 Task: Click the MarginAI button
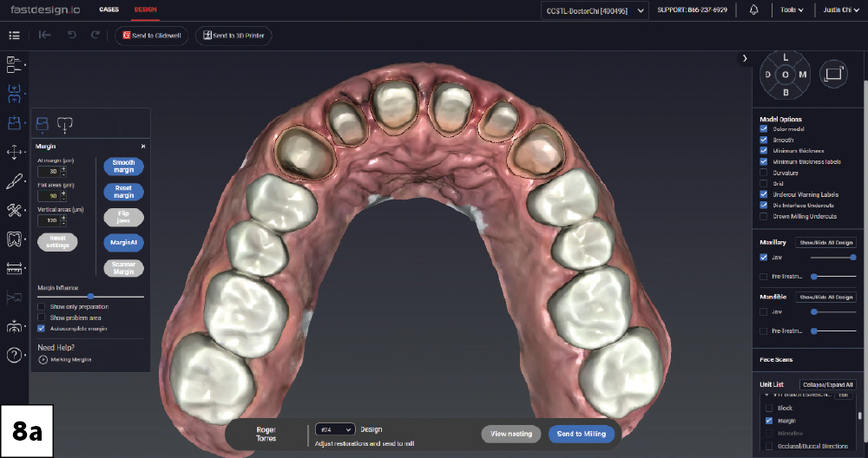point(123,242)
